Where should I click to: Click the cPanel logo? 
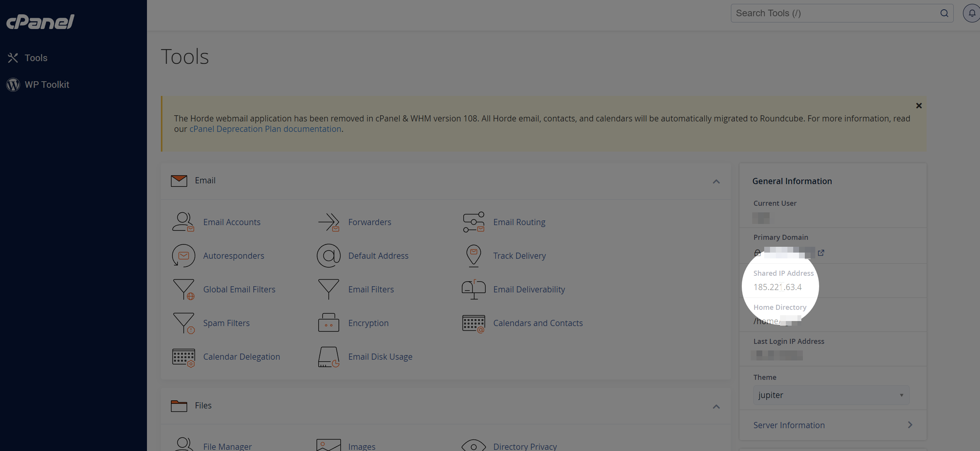[x=40, y=22]
